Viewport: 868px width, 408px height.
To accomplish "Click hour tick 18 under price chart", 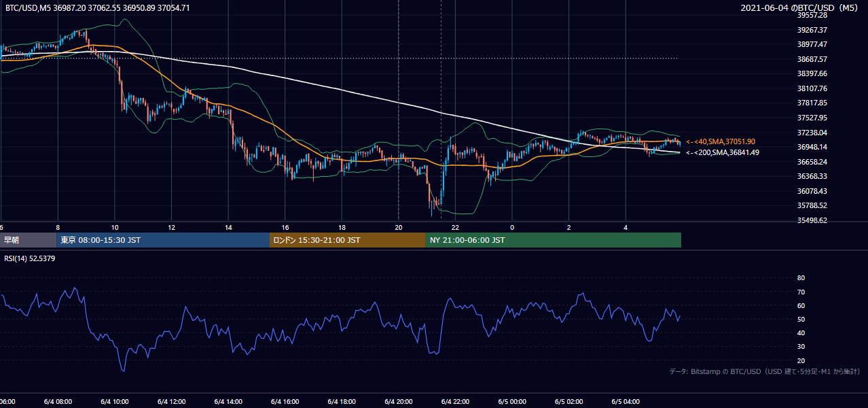I will (342, 228).
